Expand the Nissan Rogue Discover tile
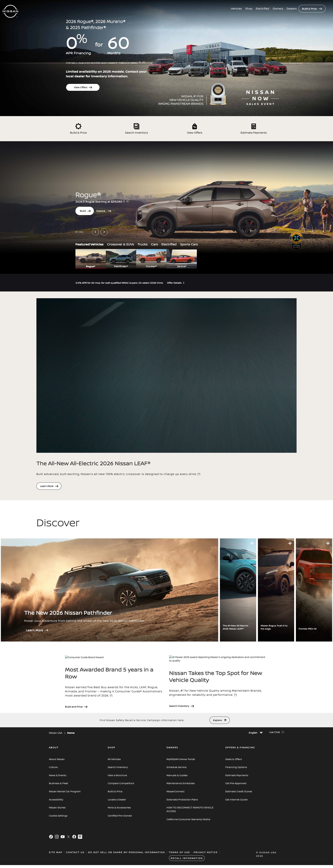 290,543
